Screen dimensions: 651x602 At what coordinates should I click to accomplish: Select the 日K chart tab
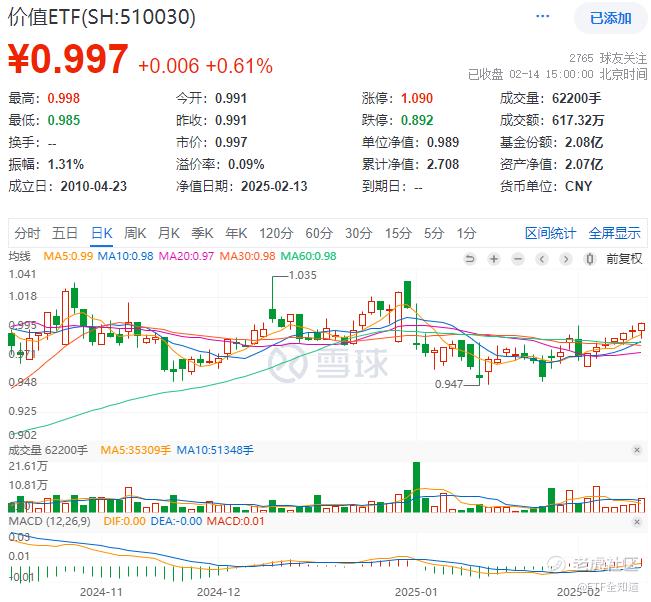click(x=101, y=233)
